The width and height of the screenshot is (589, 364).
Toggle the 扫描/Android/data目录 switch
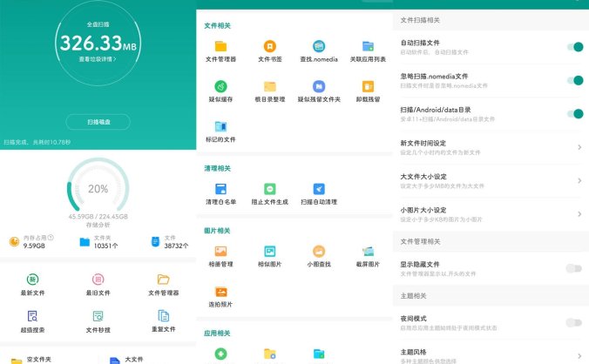pyautogui.click(x=575, y=114)
